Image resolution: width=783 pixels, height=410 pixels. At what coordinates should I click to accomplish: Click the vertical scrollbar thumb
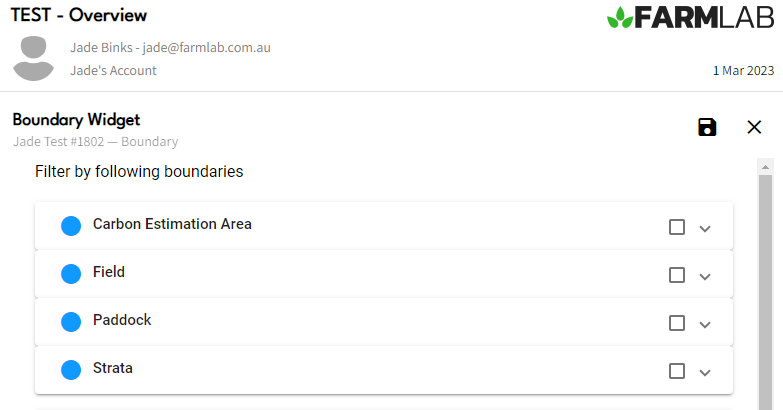point(766,290)
